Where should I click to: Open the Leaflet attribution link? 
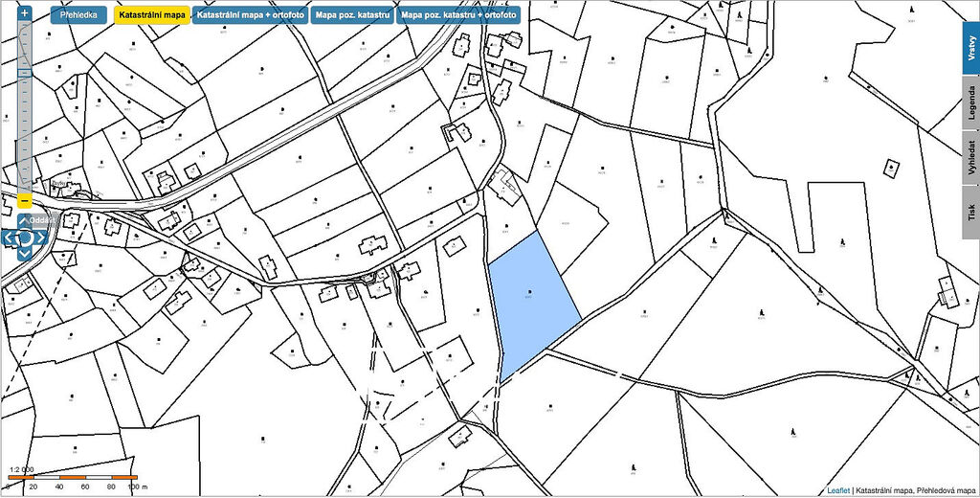click(837, 489)
